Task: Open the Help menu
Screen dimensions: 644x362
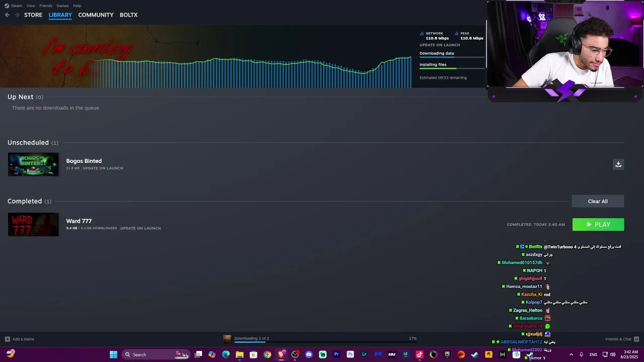Action: tap(77, 6)
